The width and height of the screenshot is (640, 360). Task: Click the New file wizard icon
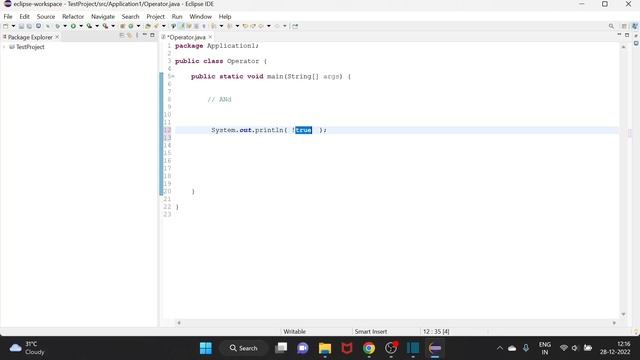coord(6,26)
